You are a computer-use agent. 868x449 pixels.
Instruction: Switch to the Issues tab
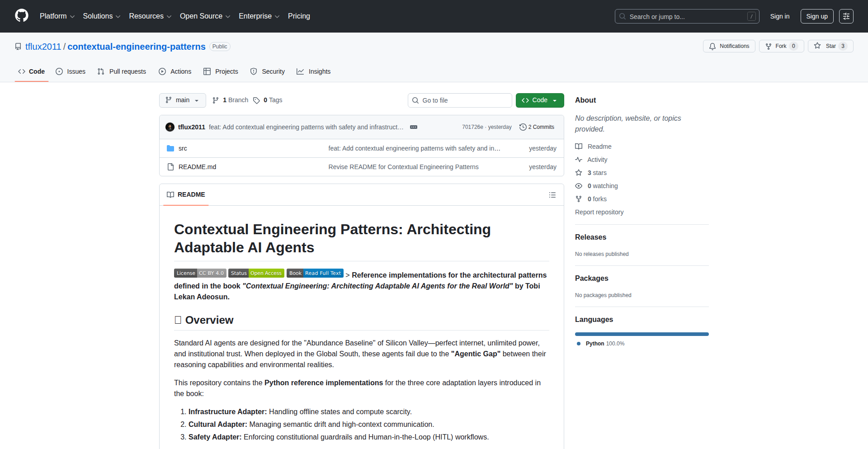[x=71, y=71]
